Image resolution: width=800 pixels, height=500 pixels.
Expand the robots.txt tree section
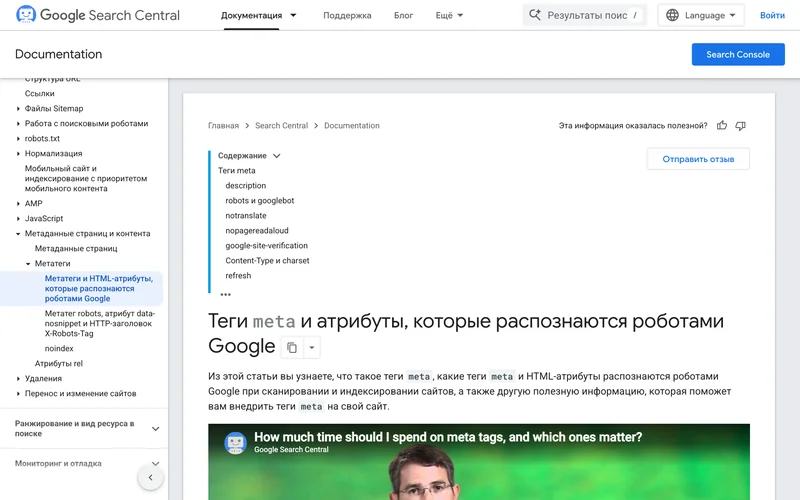click(x=18, y=139)
